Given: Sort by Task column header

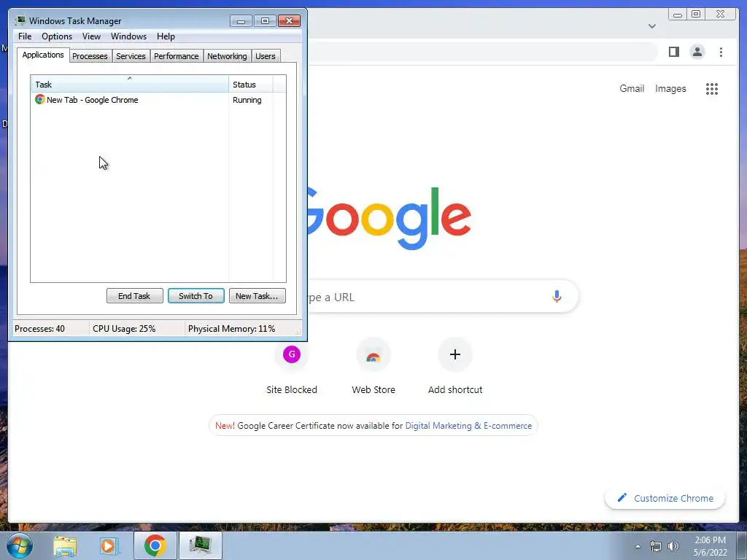Looking at the screenshot, I should pos(130,85).
